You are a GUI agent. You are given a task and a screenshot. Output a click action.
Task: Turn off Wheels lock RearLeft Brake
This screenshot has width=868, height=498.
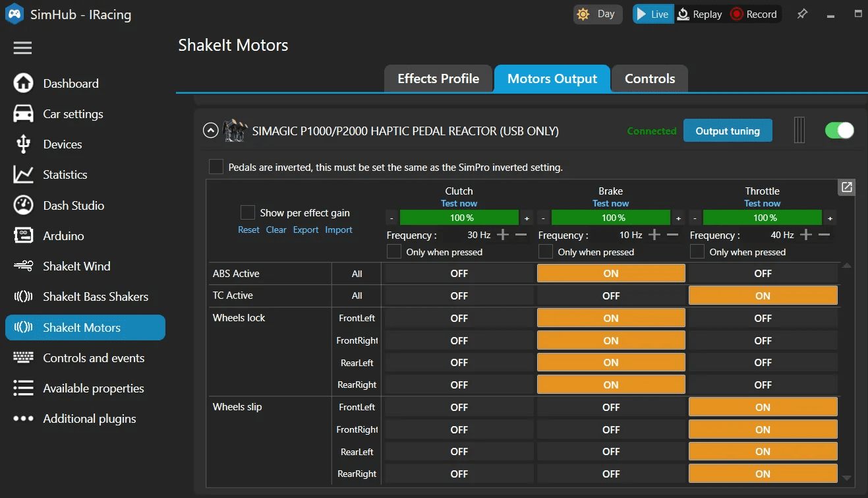611,362
